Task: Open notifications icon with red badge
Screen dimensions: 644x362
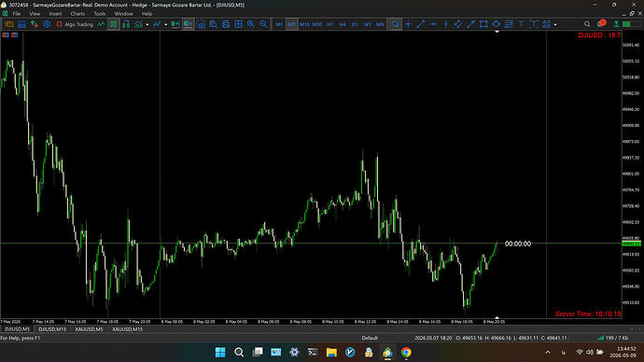Action: point(601,24)
